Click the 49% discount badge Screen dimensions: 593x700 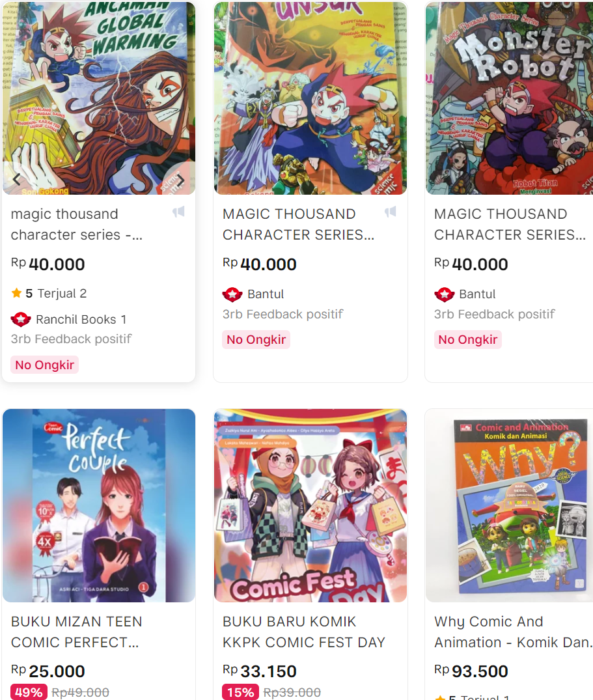[x=29, y=692]
